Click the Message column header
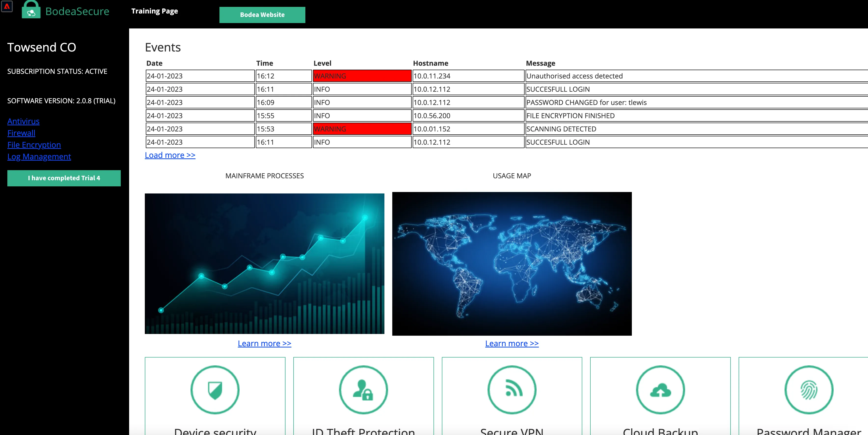This screenshot has height=435, width=868. tap(541, 63)
